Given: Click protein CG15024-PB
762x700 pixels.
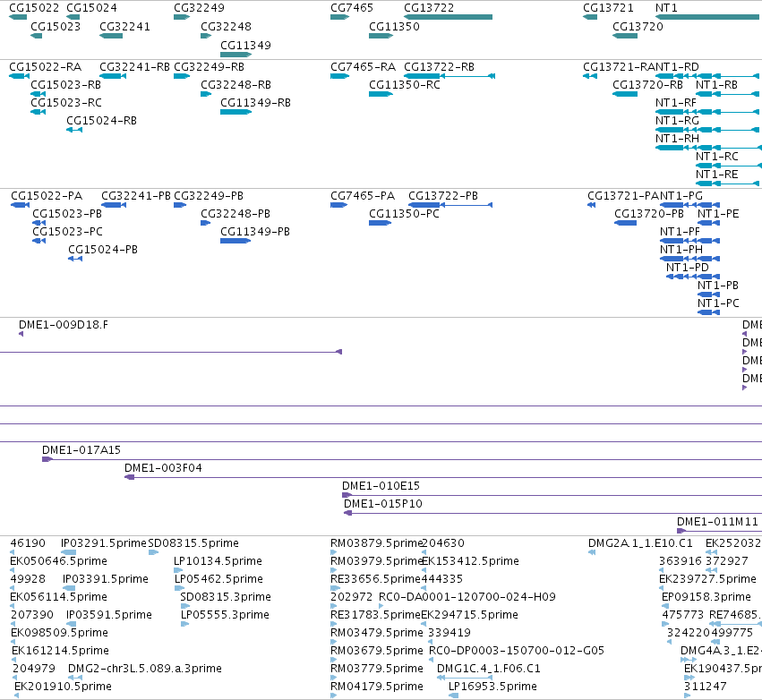Looking at the screenshot, I should (x=103, y=250).
